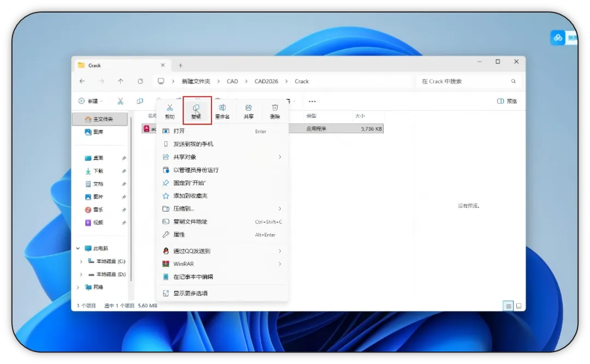Click CAD2026 in the breadcrumb path
590x364 pixels.
point(267,81)
